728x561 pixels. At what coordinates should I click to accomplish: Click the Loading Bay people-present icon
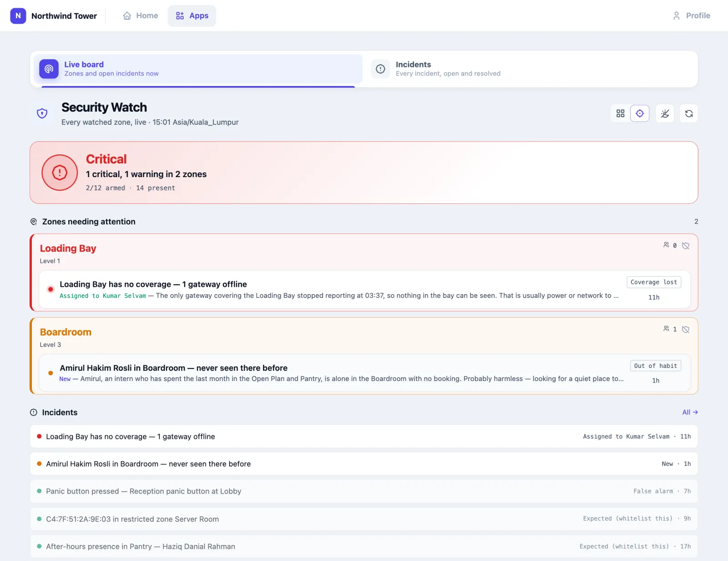666,245
